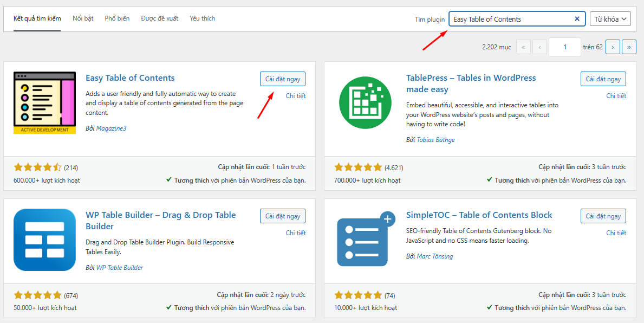Open the Magazine3 author link
644x323 pixels.
click(111, 128)
